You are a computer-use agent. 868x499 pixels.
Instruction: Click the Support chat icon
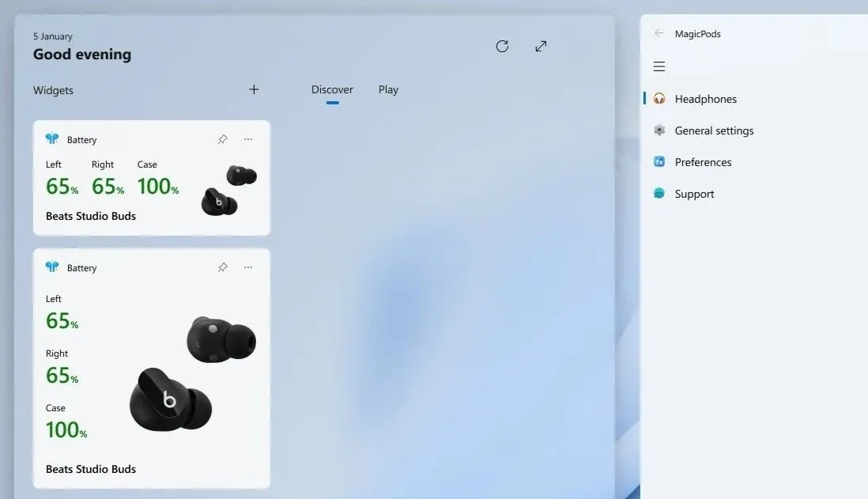tap(659, 193)
